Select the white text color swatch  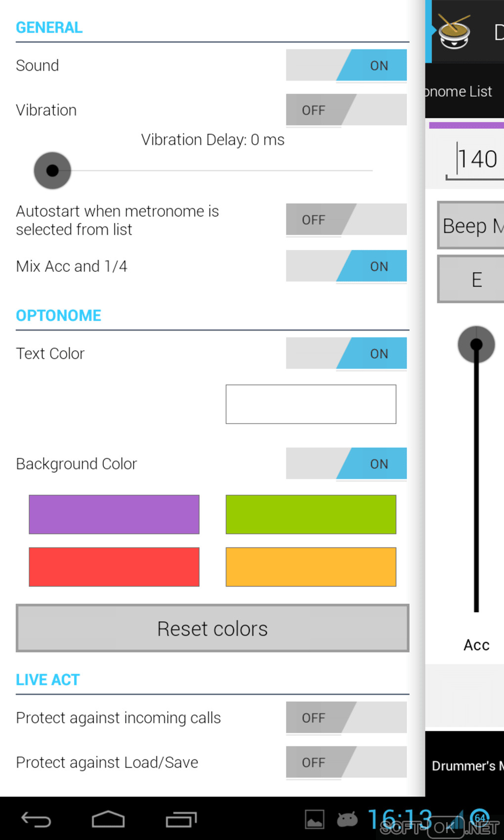311,404
